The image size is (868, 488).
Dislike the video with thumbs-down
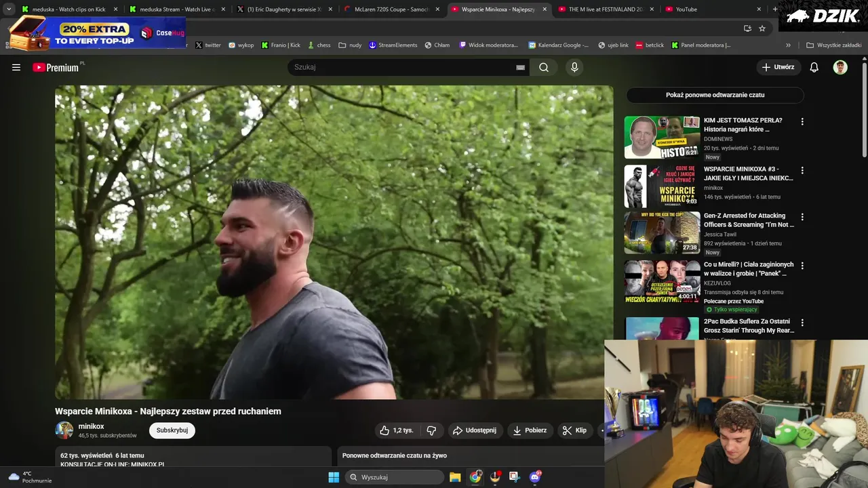(431, 430)
